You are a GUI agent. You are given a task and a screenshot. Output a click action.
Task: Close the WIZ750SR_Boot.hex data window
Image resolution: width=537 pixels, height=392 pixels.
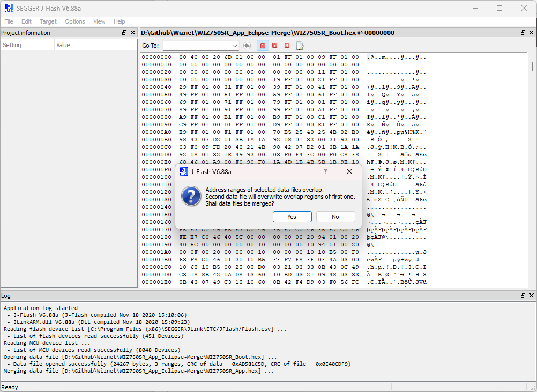pyautogui.click(x=532, y=33)
